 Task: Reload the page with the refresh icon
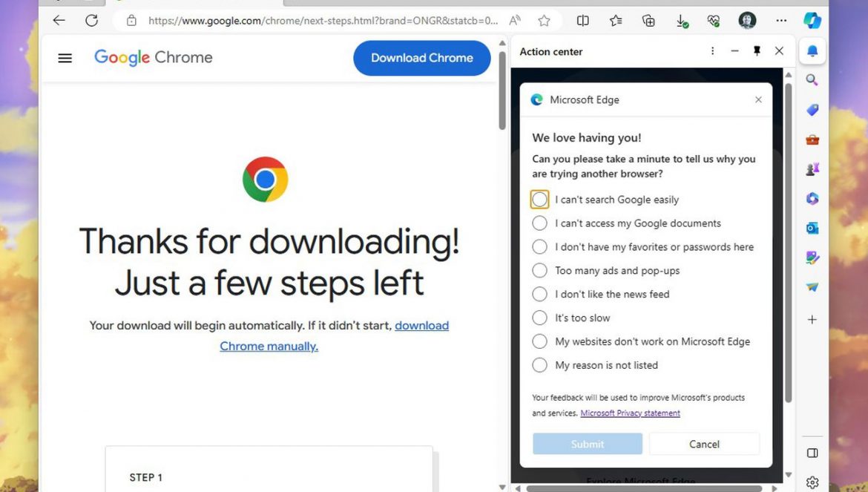tap(91, 21)
